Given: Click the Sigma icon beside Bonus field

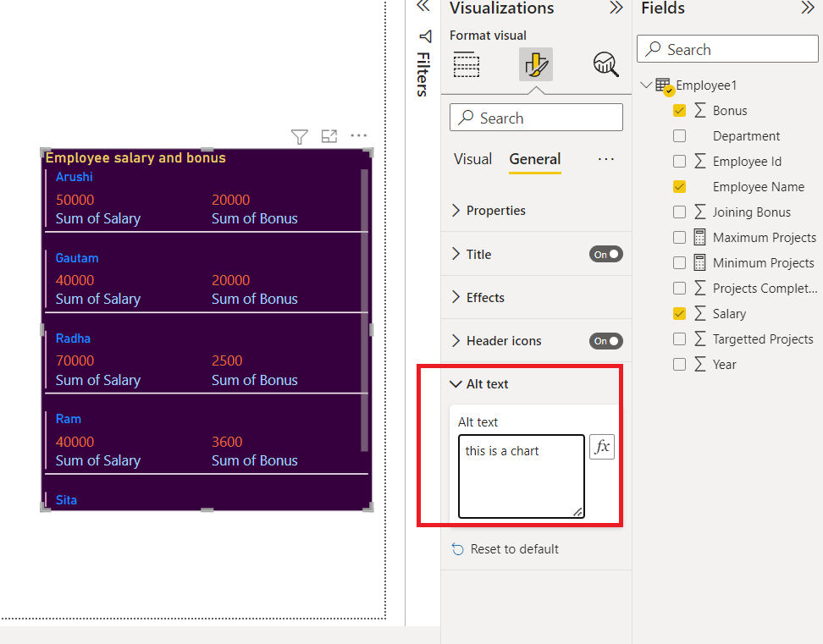Looking at the screenshot, I should coord(699,110).
